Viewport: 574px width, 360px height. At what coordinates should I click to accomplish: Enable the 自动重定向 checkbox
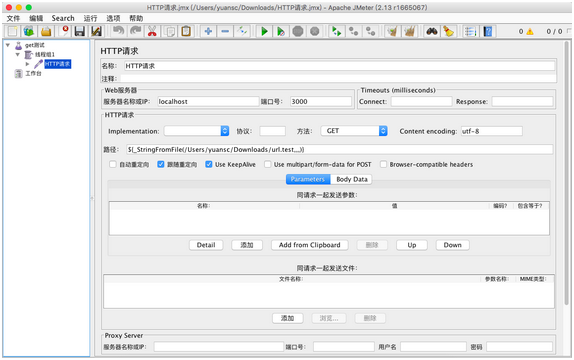113,164
